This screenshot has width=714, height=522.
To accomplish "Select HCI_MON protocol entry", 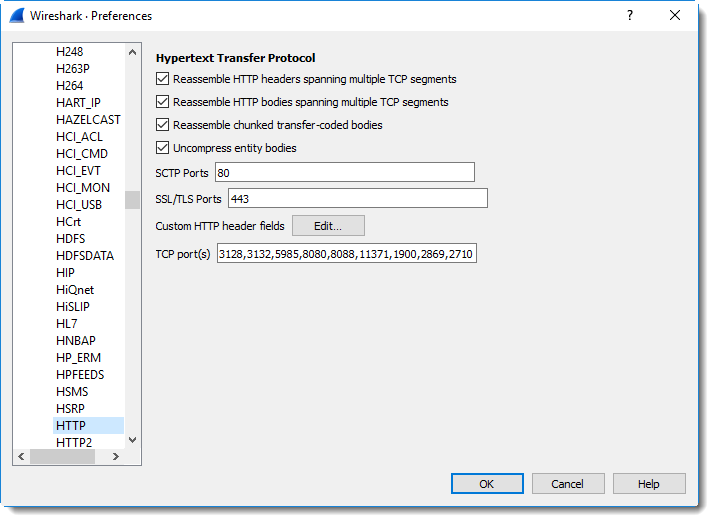I will click(x=83, y=188).
